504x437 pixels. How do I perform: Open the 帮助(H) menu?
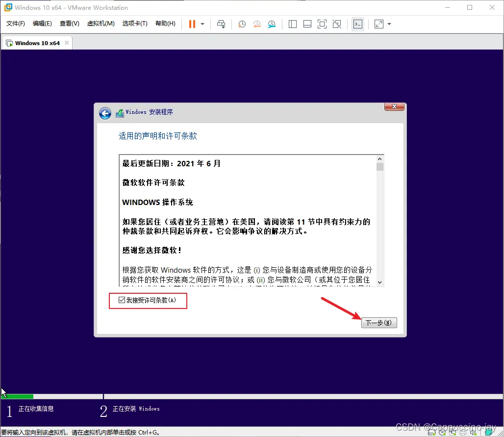166,24
